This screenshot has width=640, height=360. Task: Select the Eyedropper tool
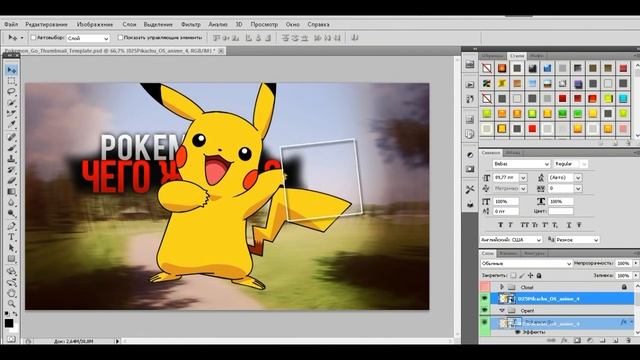(x=11, y=124)
